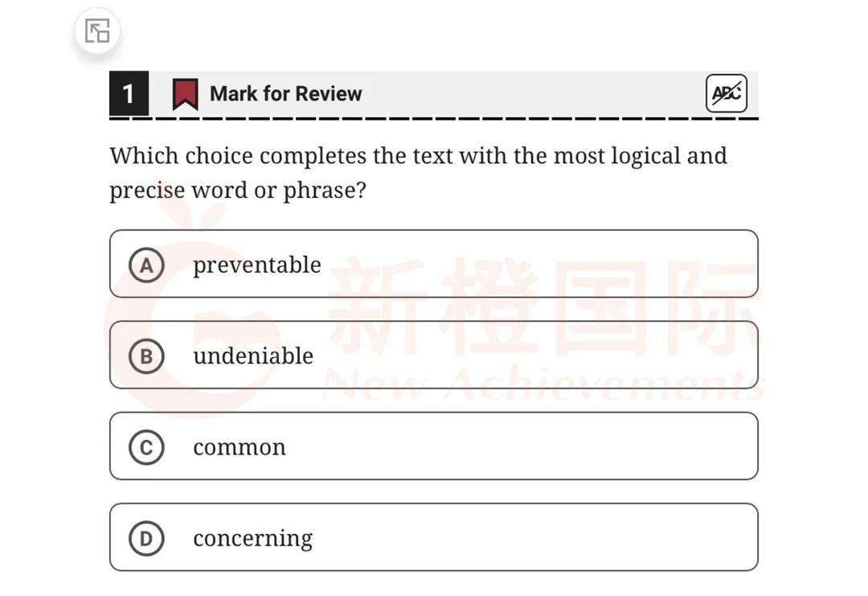The height and width of the screenshot is (596, 868).
Task: Select the answer text 'concerning'
Action: click(253, 539)
